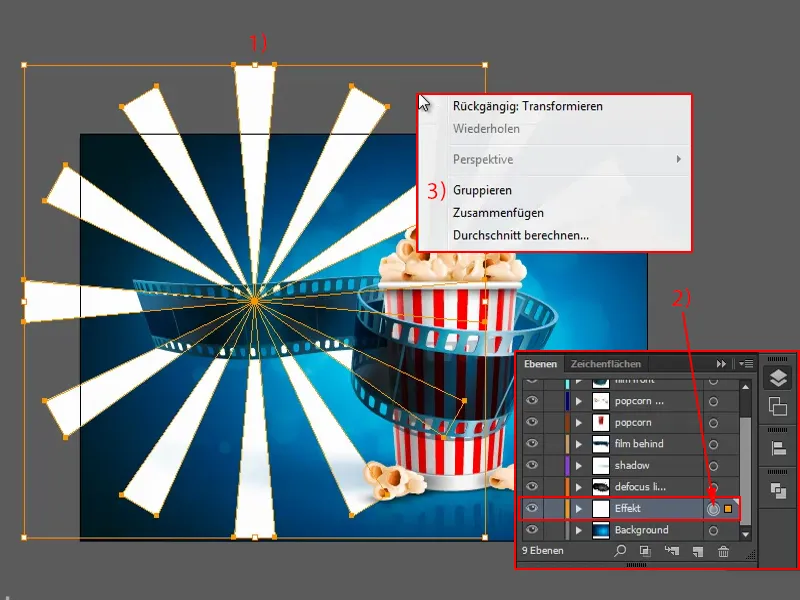Open the Layers panel dock icon

(778, 379)
